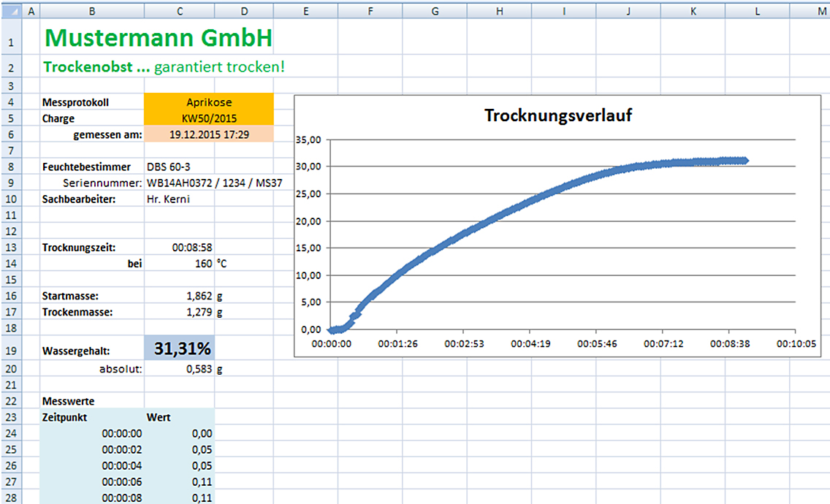Select the KW50/2015 charge cell
The image size is (830, 504).
pyautogui.click(x=209, y=118)
